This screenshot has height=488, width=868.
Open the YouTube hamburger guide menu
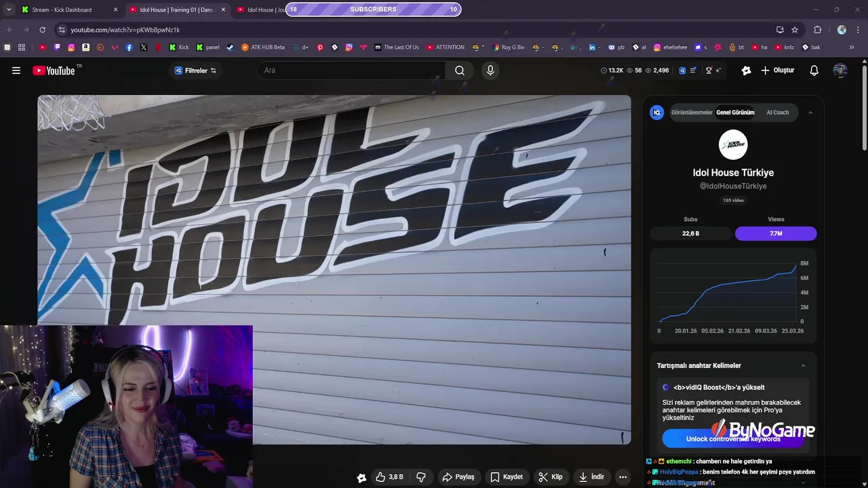pos(16,70)
